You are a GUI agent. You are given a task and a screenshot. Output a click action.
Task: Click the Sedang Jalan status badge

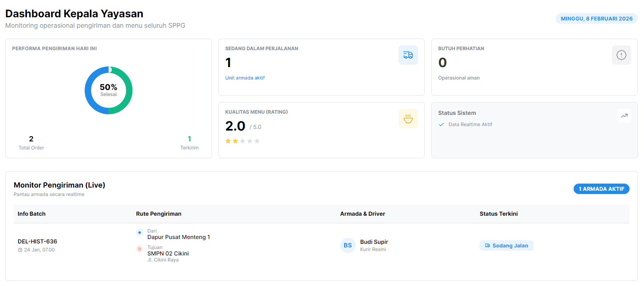coord(506,245)
